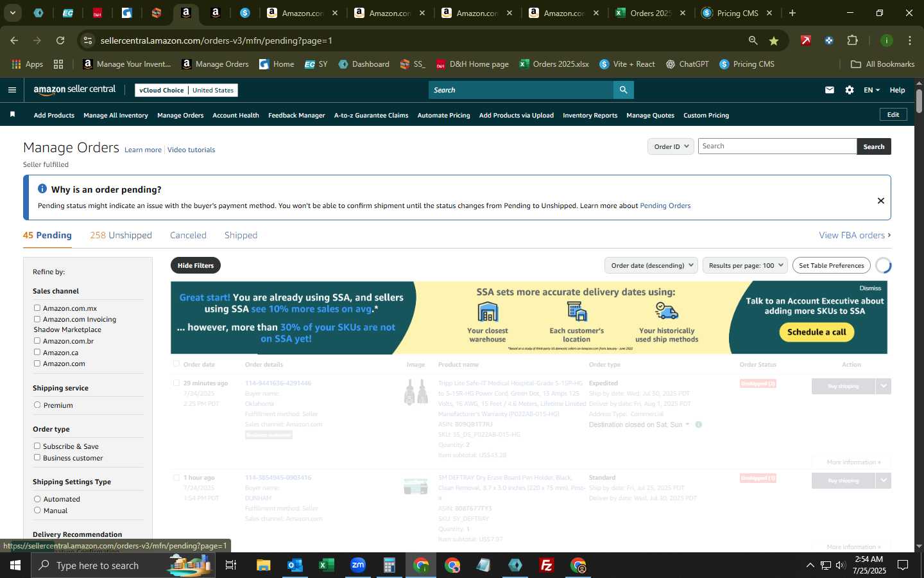Screen dimensions: 924x578
Task: Check the Amazon.com.br filter
Action: tap(37, 341)
